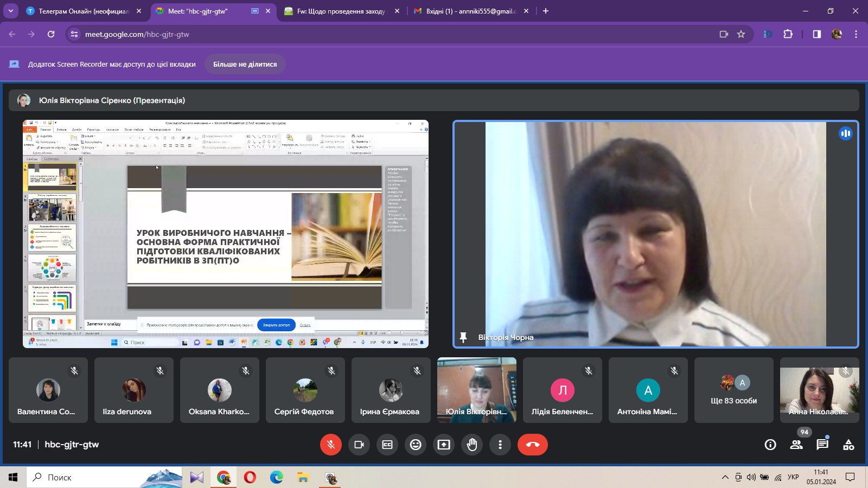This screenshot has height=488, width=868.
Task: Leave call with red hang-up button
Action: pos(533,445)
